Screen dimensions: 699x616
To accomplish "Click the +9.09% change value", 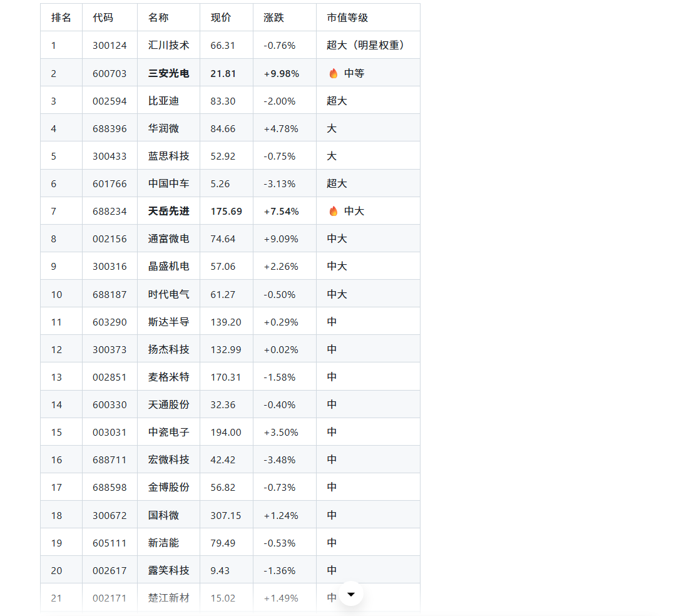I will (281, 239).
